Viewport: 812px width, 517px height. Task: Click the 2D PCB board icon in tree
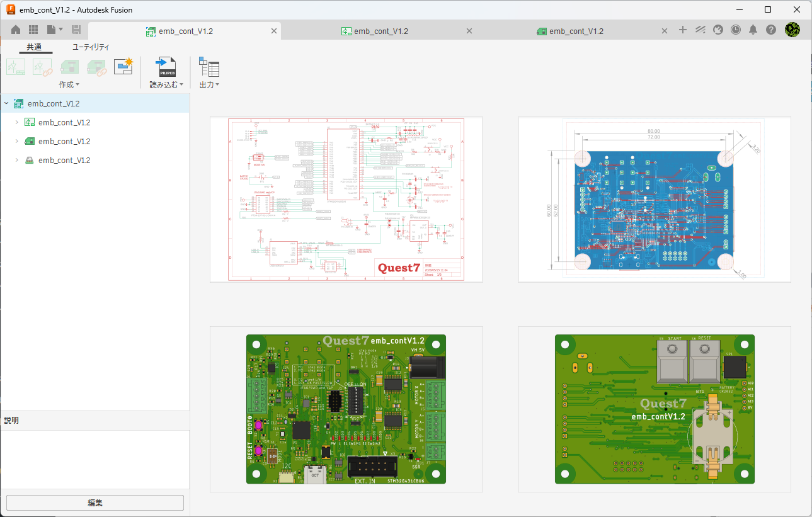pyautogui.click(x=30, y=142)
